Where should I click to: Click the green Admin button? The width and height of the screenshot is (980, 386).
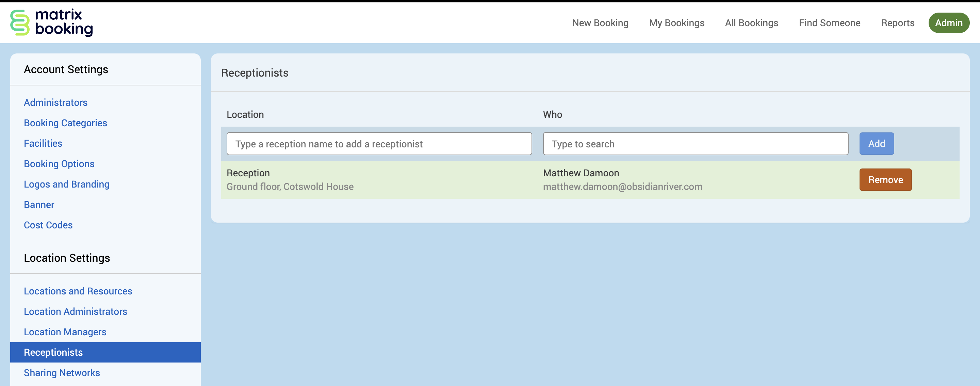pyautogui.click(x=948, y=23)
